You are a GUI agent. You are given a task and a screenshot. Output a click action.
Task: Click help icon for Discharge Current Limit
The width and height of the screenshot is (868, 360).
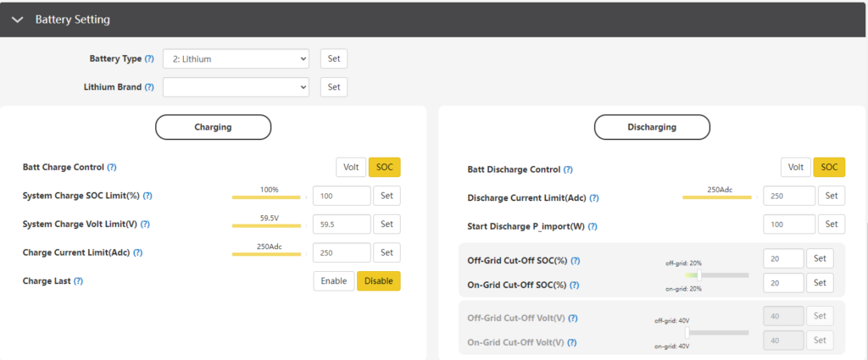point(593,198)
